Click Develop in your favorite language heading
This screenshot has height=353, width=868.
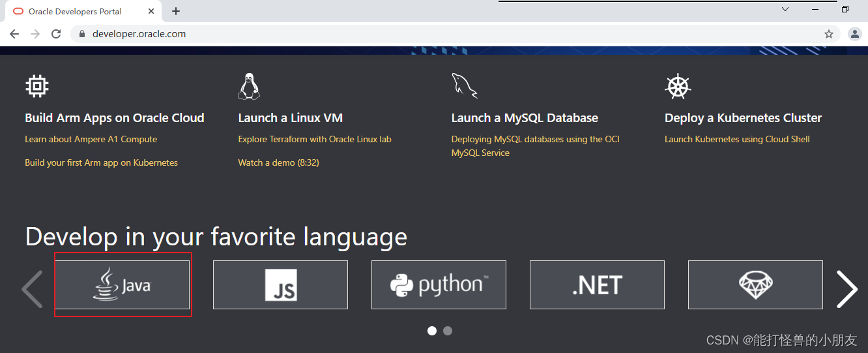216,236
